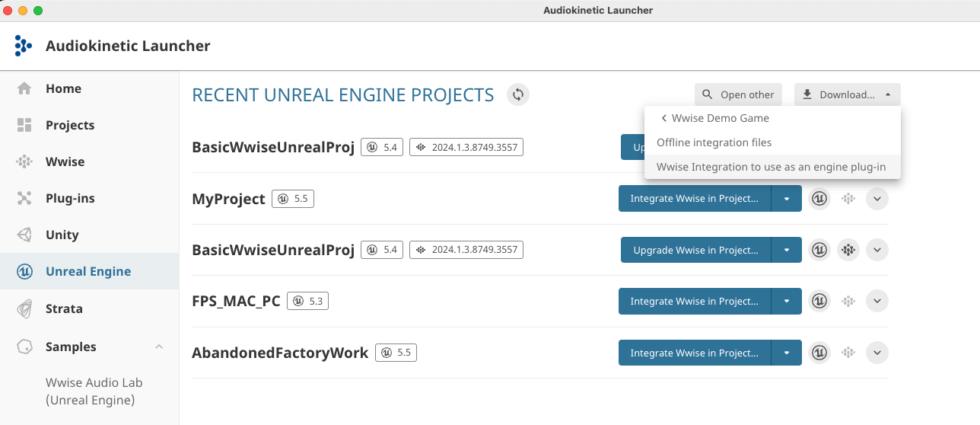Click Wwise icon for second BasicWwiseUnrealProj
Screen dimensions: 980x425
click(848, 250)
